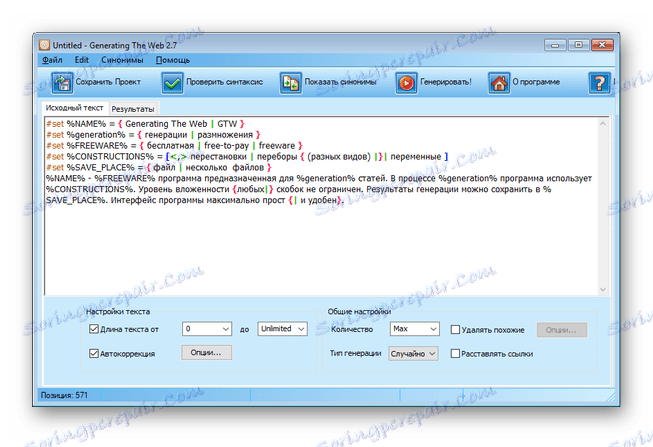Viewport: 653px width, 447px height.
Task: Open the Тип генерации dropdown showing Случайно
Action: pyautogui.click(x=413, y=353)
